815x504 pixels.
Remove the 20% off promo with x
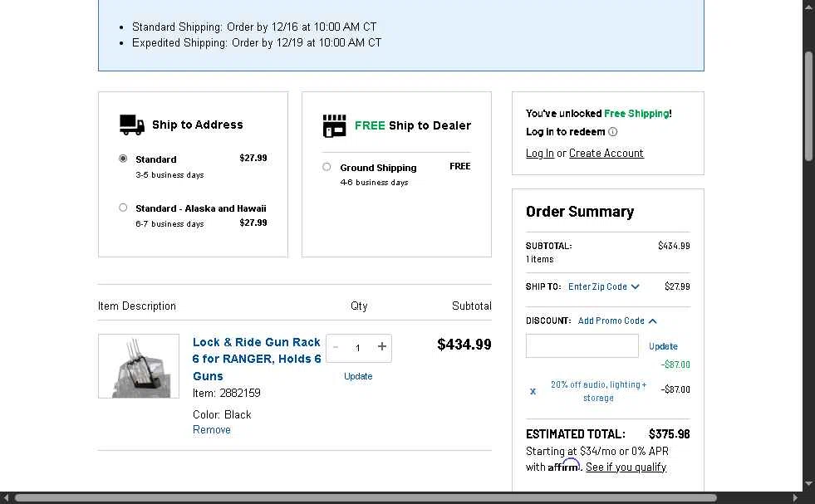533,391
